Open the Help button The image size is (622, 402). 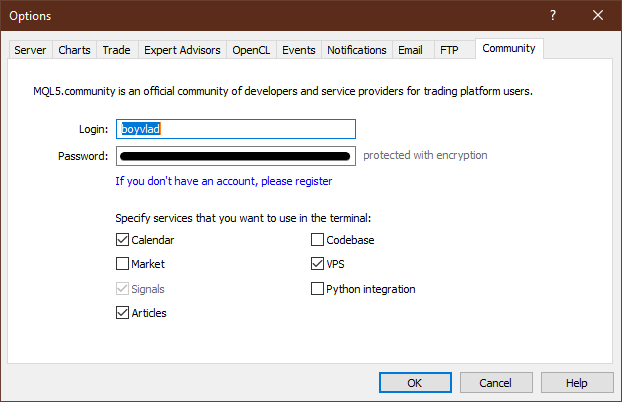(x=577, y=383)
